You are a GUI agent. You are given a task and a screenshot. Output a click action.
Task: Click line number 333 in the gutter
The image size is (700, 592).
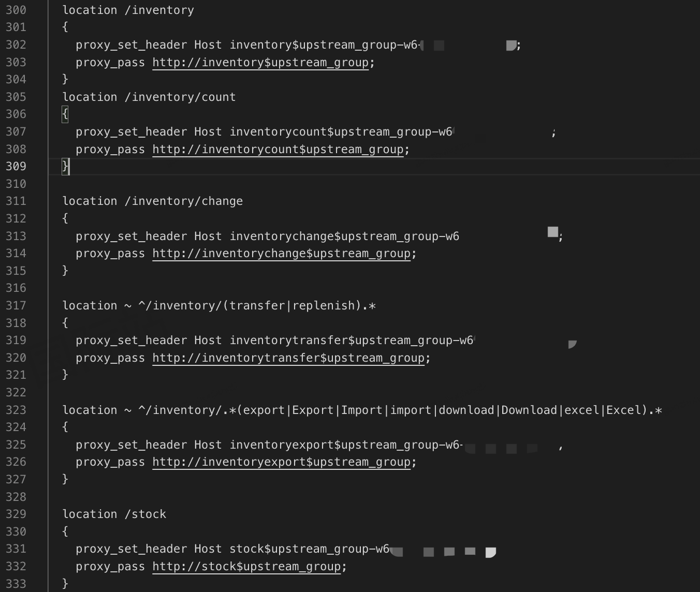click(16, 584)
